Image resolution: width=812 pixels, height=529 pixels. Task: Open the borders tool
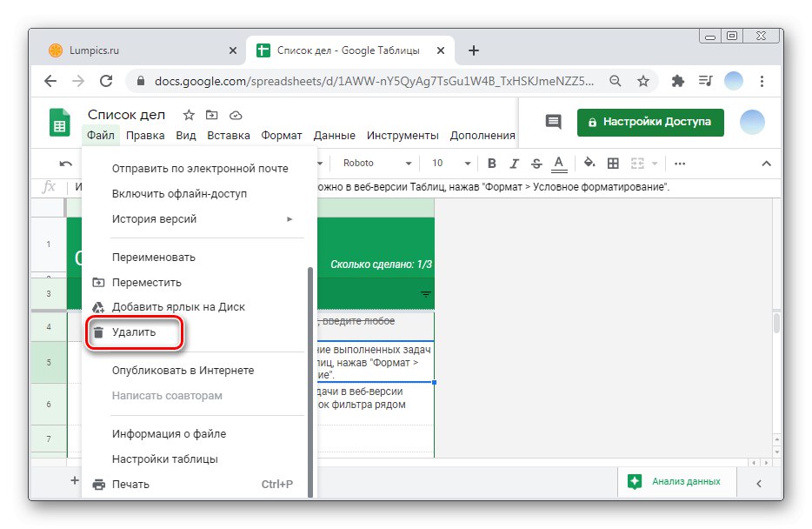(613, 164)
